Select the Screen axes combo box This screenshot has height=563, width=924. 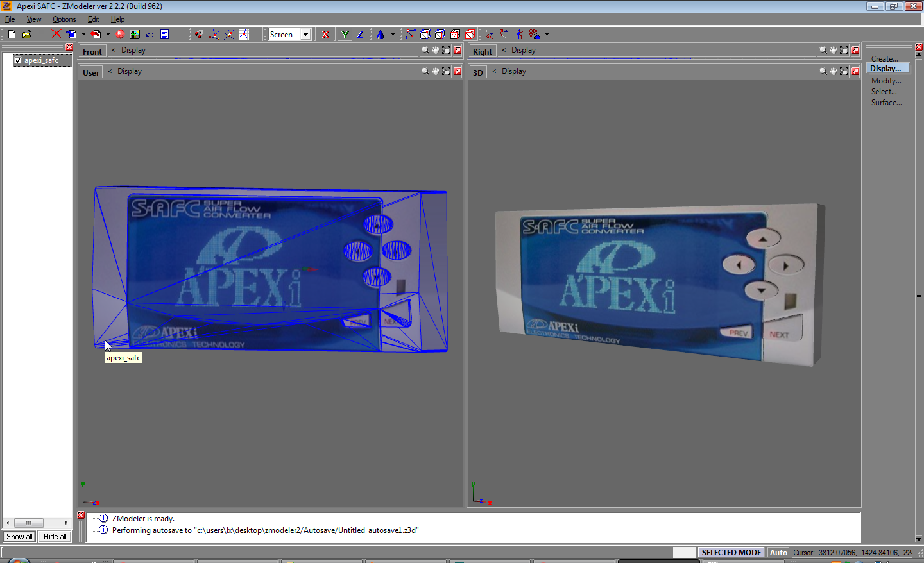point(289,34)
